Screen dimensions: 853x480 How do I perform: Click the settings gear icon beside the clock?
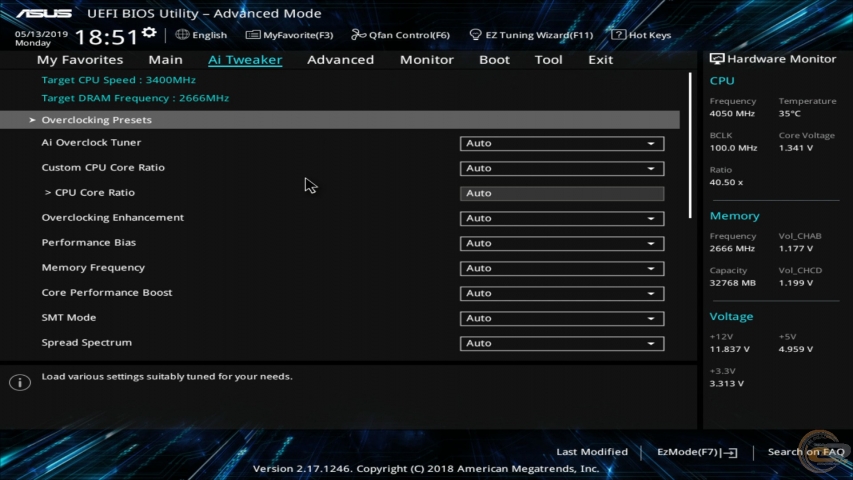pos(149,33)
